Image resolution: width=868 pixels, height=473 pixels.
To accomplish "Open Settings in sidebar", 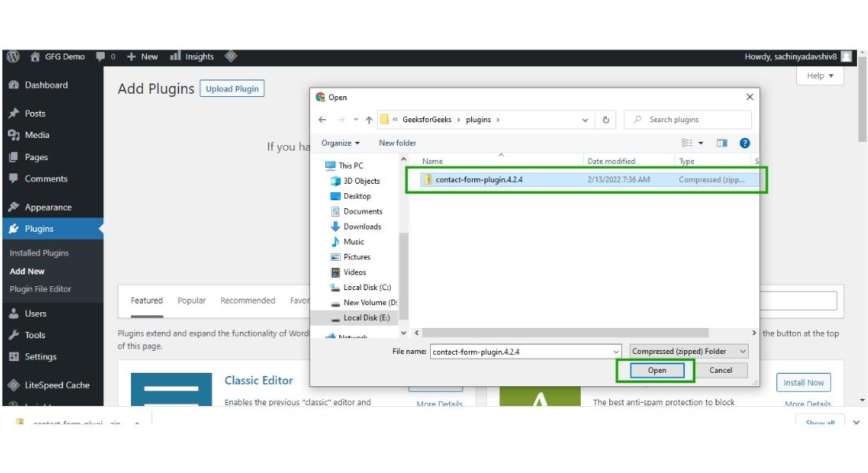I will (x=40, y=356).
